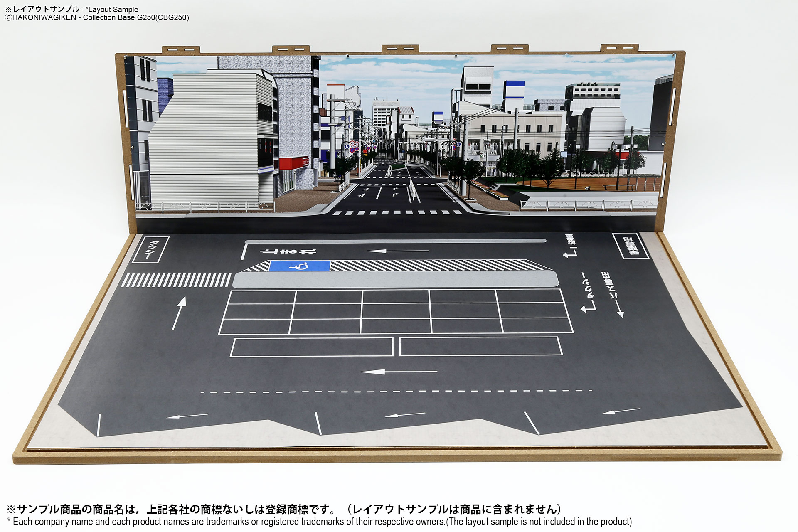Click the small bottom-left lane arrow
The image size is (798, 532).
(x=187, y=416)
